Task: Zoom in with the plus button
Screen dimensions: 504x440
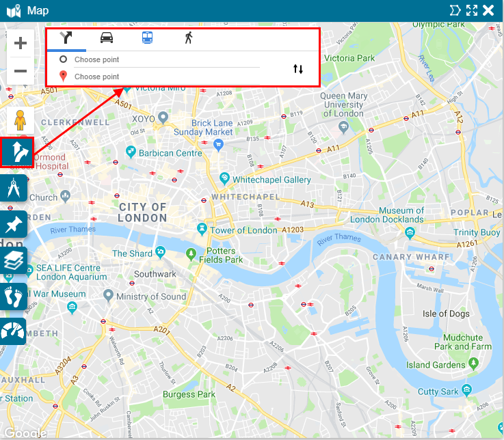Action: [x=21, y=43]
